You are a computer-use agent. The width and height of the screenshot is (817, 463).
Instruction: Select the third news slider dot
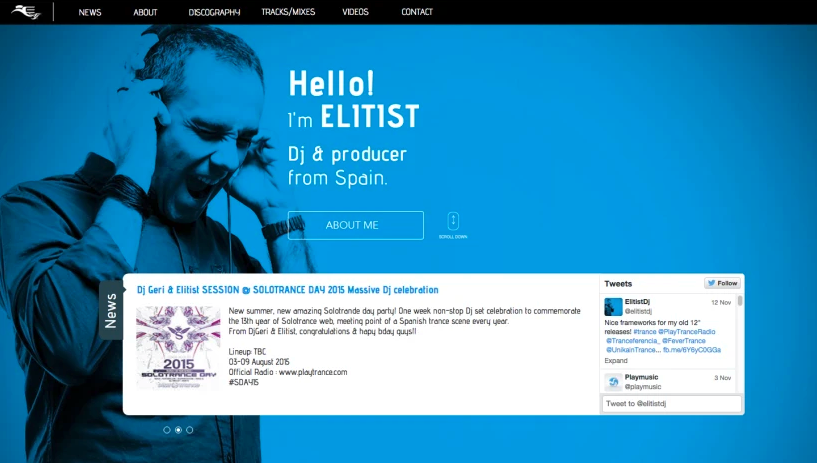[190, 430]
